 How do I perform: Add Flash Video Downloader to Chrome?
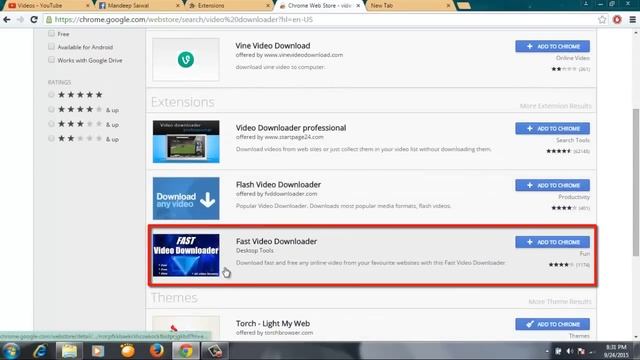[x=552, y=185]
